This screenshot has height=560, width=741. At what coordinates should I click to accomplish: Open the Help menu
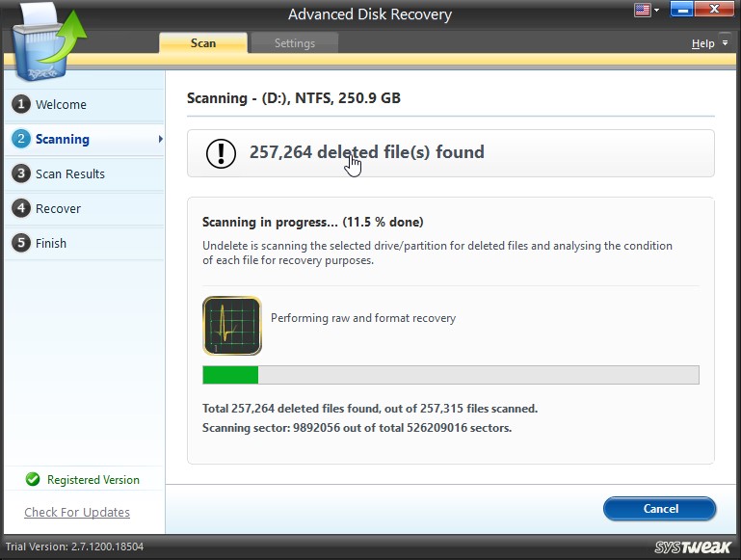[x=702, y=43]
